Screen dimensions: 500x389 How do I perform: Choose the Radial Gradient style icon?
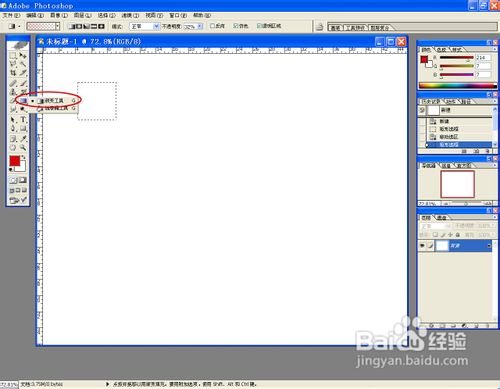coord(79,26)
